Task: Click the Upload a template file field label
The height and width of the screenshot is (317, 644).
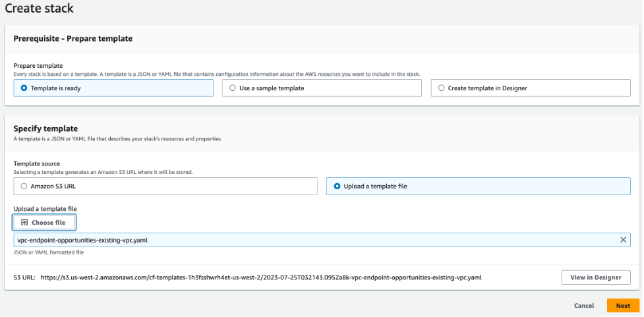Action: [x=45, y=209]
